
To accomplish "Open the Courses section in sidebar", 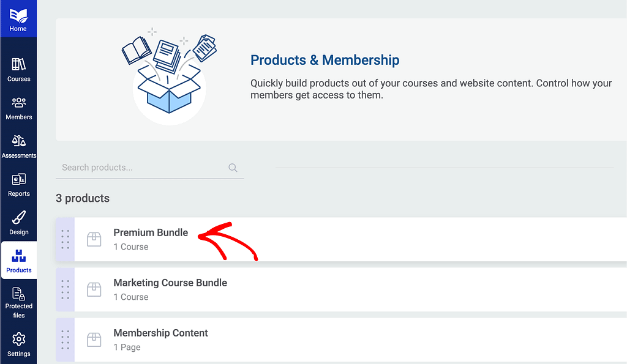I will point(18,70).
